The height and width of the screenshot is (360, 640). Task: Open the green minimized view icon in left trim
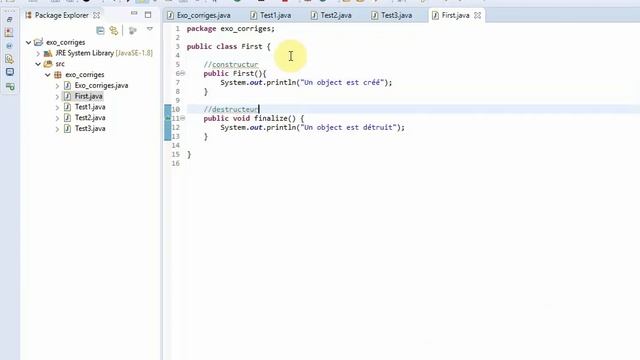point(10,86)
